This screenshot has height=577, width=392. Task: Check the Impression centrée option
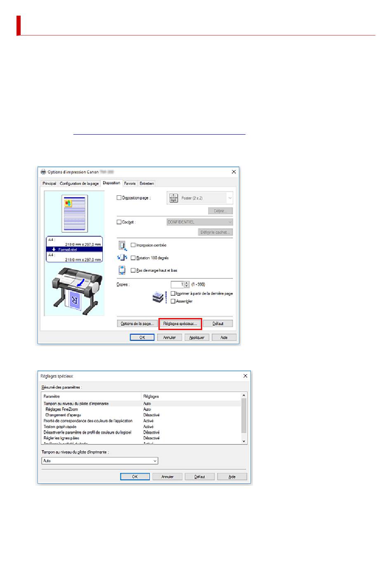133,245
